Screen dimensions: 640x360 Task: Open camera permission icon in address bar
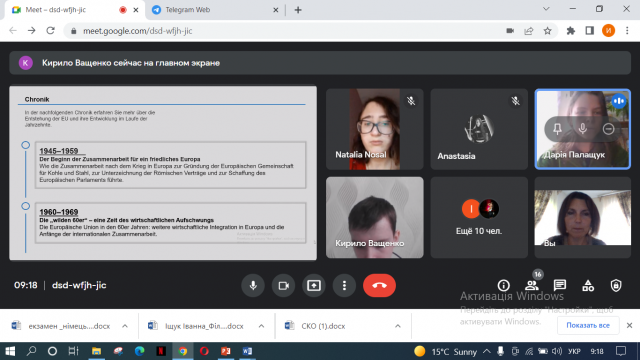(510, 31)
